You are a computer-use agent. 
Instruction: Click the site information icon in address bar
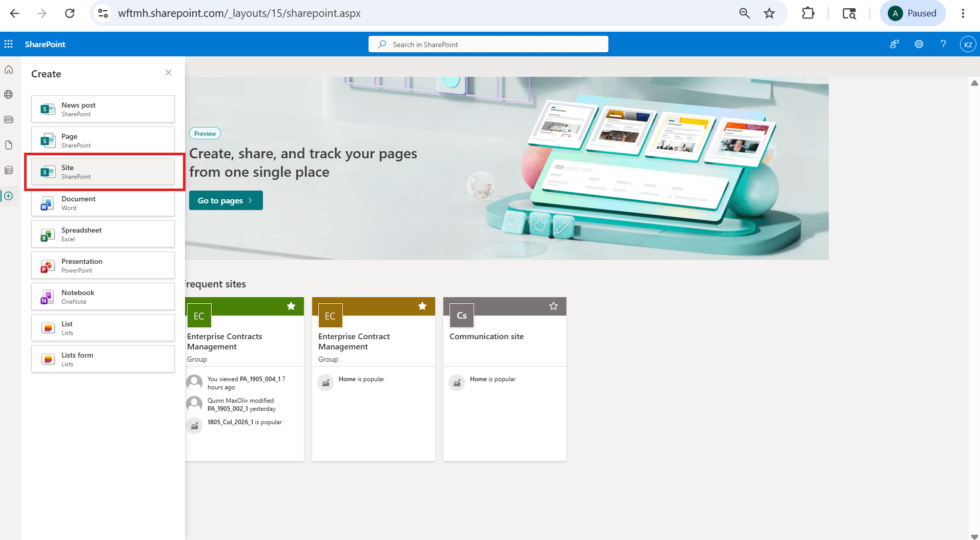pos(103,13)
